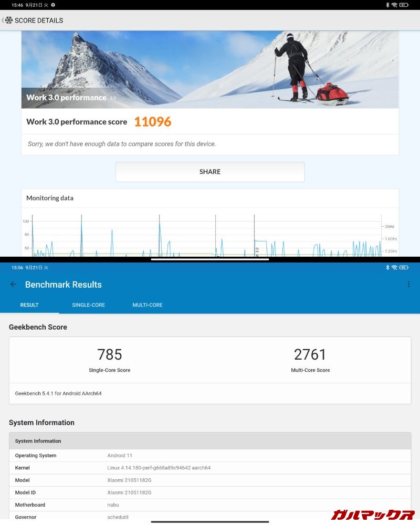Tap the Wi-Fi icon in the blue Geekbench status bar
The width and height of the screenshot is (420, 525).
pos(394,267)
